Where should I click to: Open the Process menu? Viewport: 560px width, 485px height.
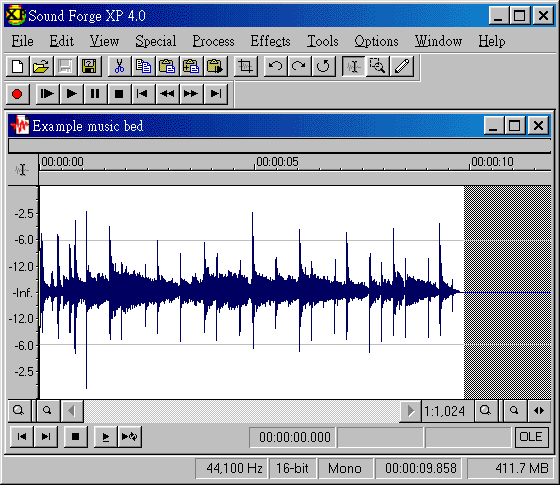214,41
